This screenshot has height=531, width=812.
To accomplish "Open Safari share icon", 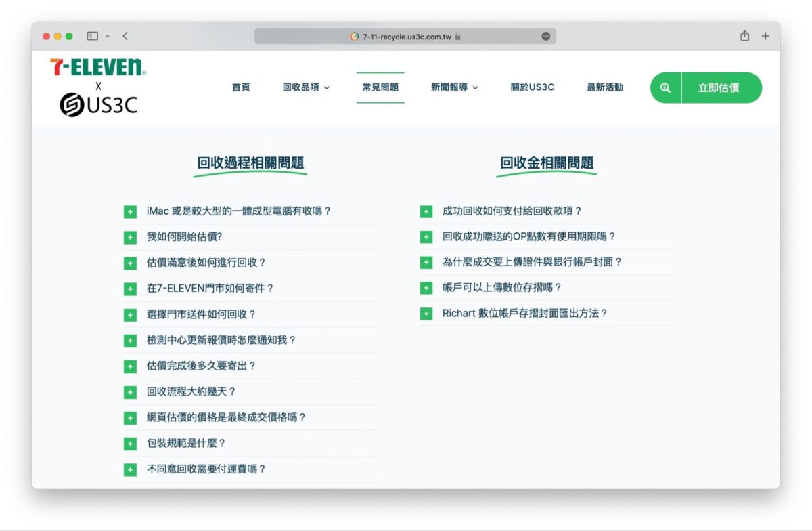I will click(744, 36).
